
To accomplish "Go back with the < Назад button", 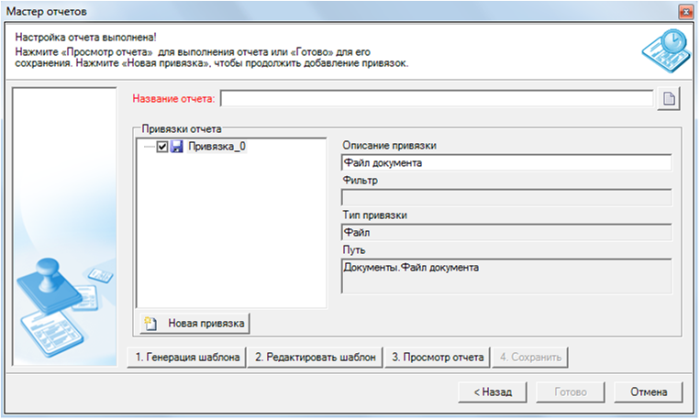I will pyautogui.click(x=492, y=392).
